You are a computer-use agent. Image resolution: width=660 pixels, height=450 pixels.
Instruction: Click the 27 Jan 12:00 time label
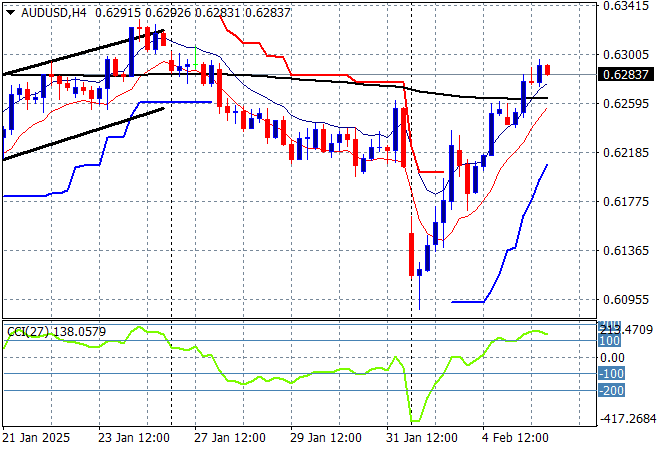pyautogui.click(x=228, y=438)
